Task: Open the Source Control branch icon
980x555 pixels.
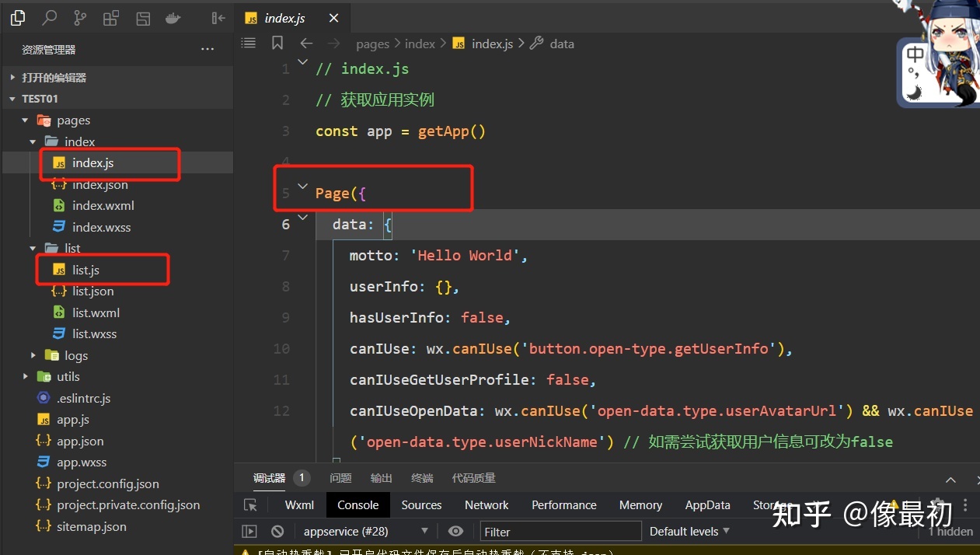Action: point(80,18)
